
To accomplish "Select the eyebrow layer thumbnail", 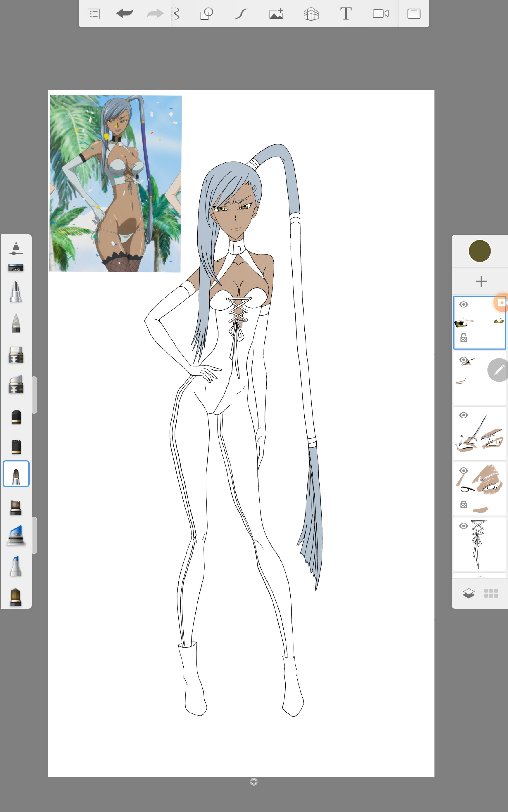I will coord(480,378).
